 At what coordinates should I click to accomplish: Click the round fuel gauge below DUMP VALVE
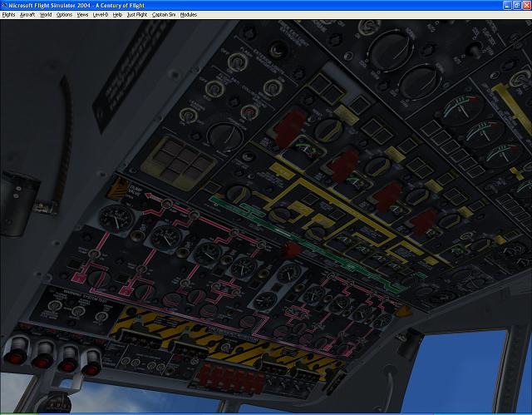[x=116, y=218]
